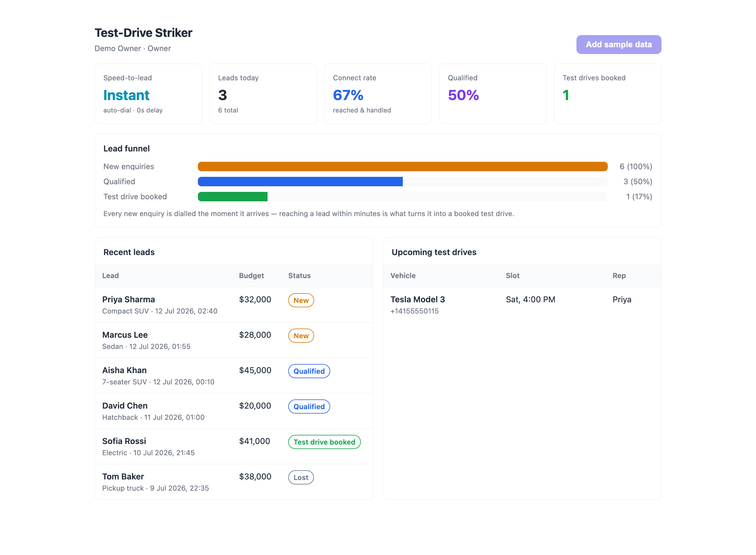Click the Test-Drive Striker title

(x=144, y=33)
